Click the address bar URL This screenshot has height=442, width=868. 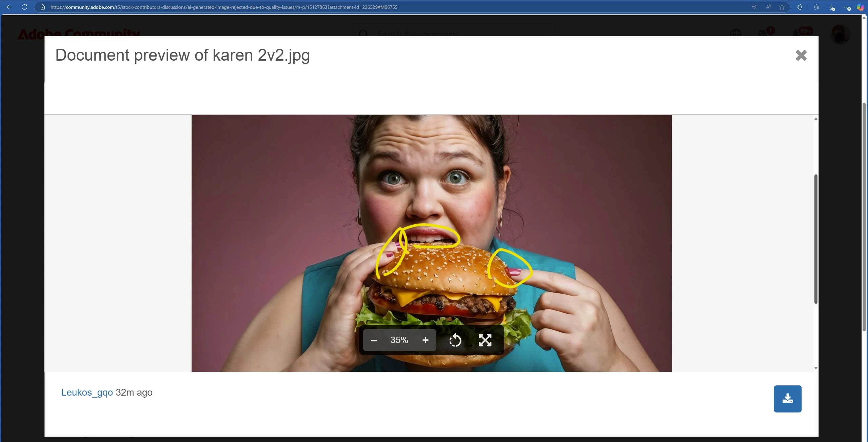(224, 7)
